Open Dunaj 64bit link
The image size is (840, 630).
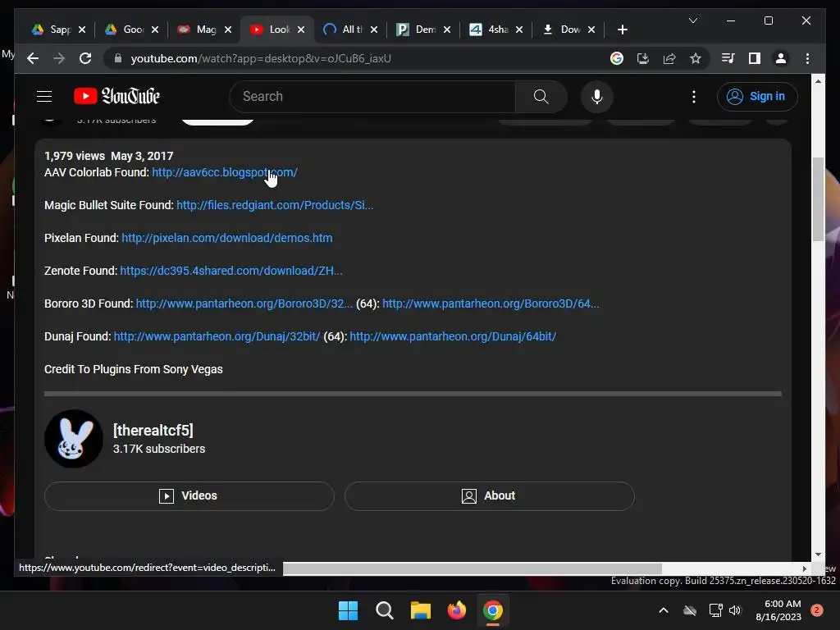coord(453,336)
